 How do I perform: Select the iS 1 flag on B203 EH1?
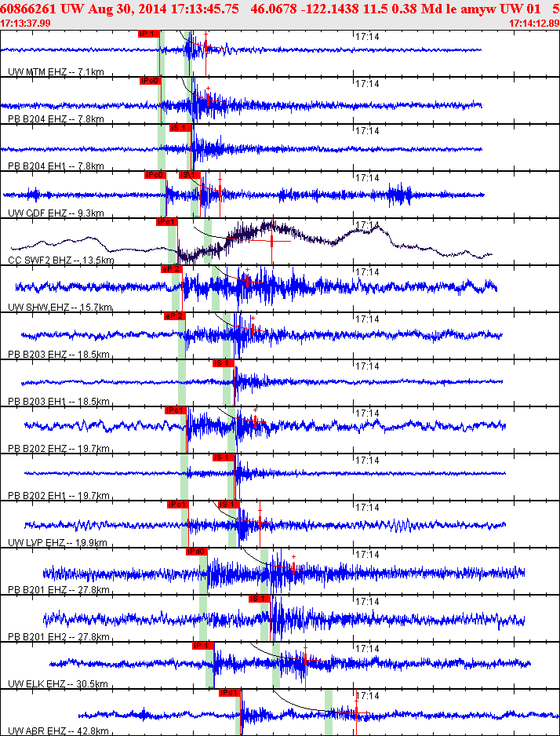point(224,363)
